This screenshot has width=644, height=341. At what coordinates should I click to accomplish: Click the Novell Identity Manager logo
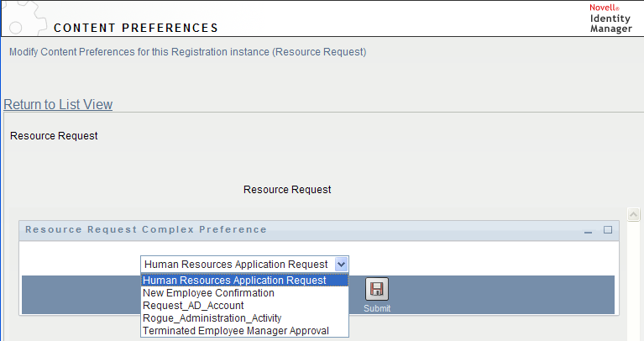point(610,18)
